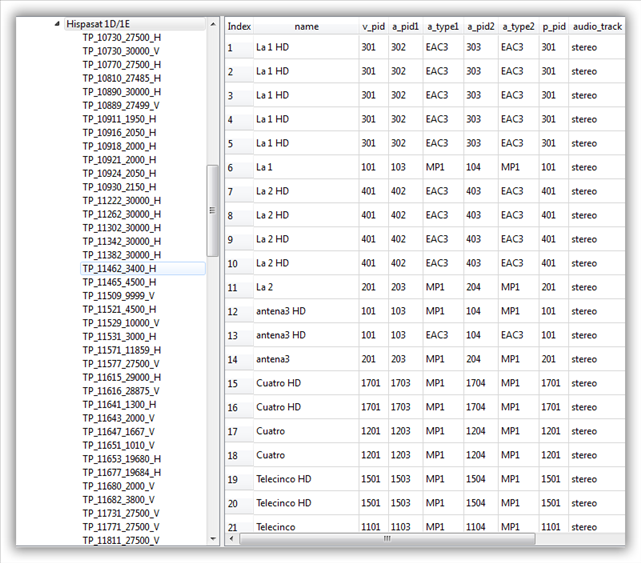Screen dimensions: 641x563
Task: Select row 19 Telecinco HD name cell
Action: pos(306,479)
